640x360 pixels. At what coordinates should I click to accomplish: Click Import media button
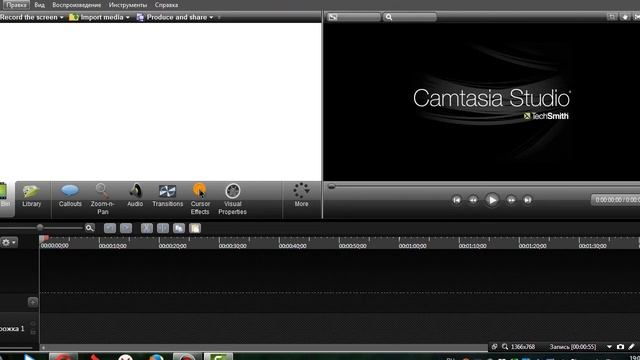(x=96, y=17)
